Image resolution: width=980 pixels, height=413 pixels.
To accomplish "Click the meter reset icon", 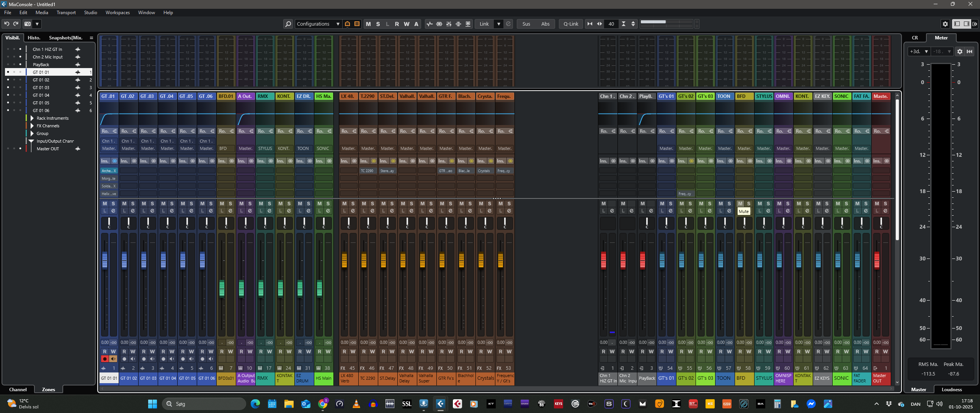I will (x=970, y=51).
